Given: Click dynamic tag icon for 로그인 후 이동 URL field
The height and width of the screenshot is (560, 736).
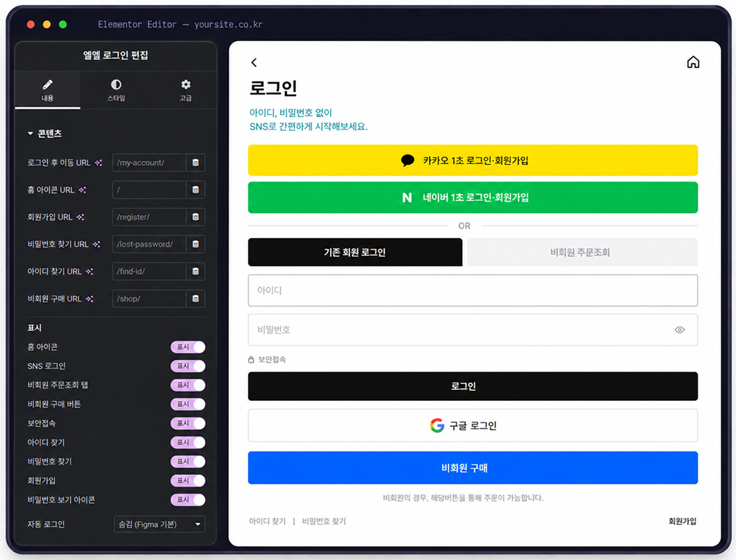Looking at the screenshot, I should 196,163.
